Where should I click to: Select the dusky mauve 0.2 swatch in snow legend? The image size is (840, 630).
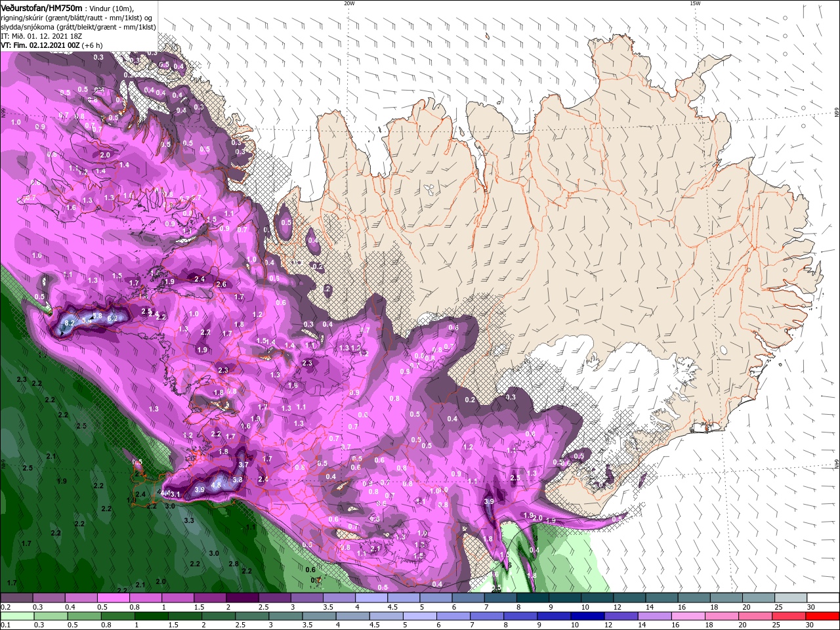coord(16,598)
